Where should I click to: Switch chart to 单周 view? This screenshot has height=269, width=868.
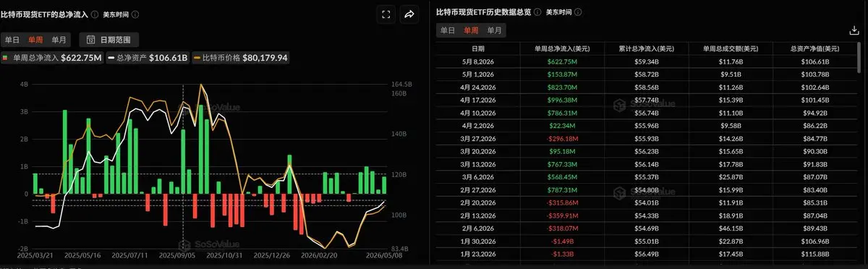click(36, 40)
